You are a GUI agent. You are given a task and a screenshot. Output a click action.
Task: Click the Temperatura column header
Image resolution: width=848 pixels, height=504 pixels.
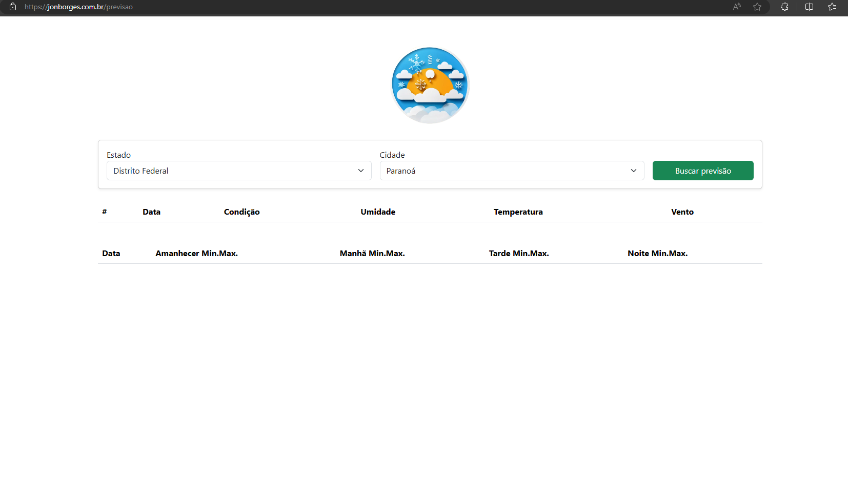(518, 212)
